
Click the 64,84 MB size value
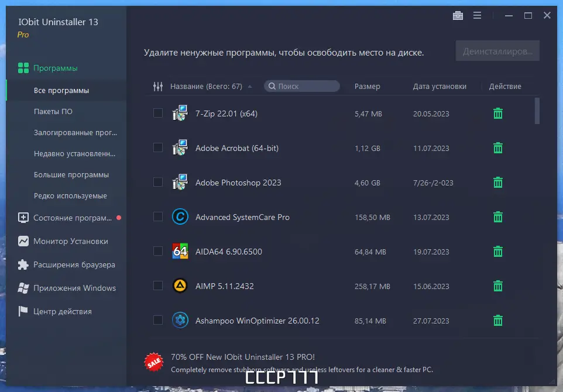click(370, 252)
